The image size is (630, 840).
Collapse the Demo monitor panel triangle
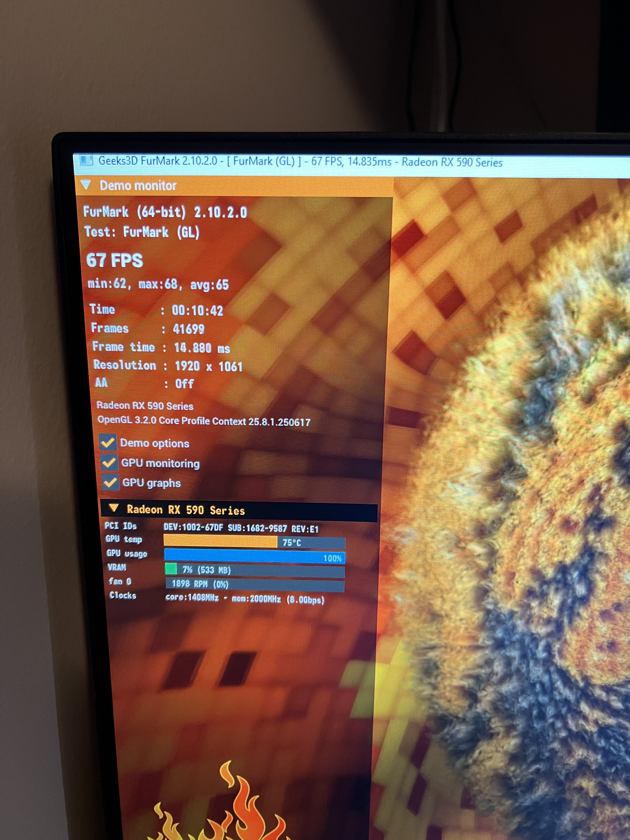pyautogui.click(x=86, y=185)
